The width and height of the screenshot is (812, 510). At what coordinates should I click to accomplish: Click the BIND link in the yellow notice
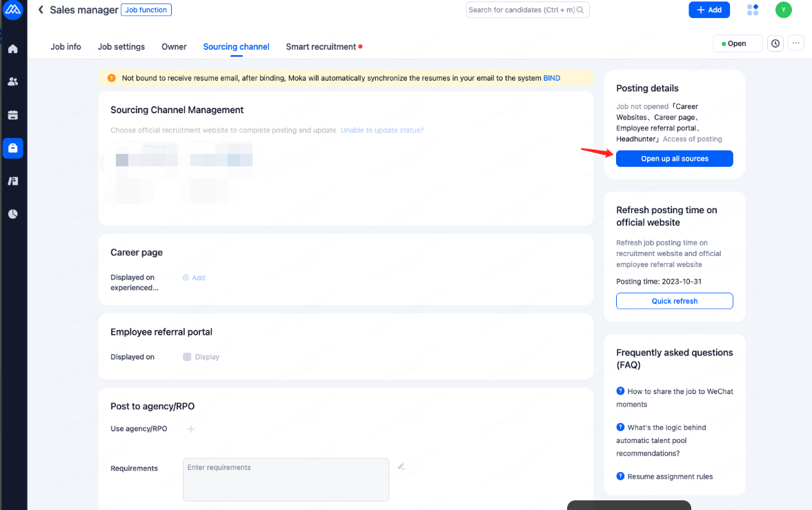(x=551, y=78)
